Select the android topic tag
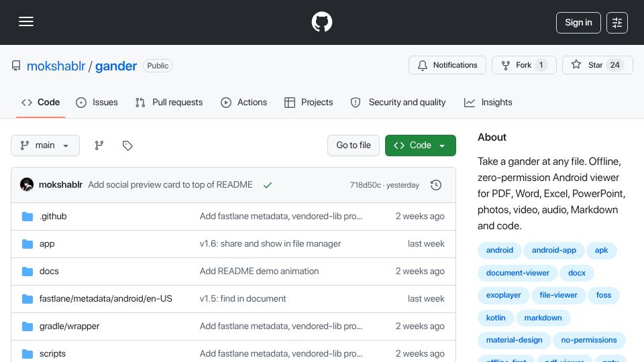The width and height of the screenshot is (644, 362). click(499, 250)
